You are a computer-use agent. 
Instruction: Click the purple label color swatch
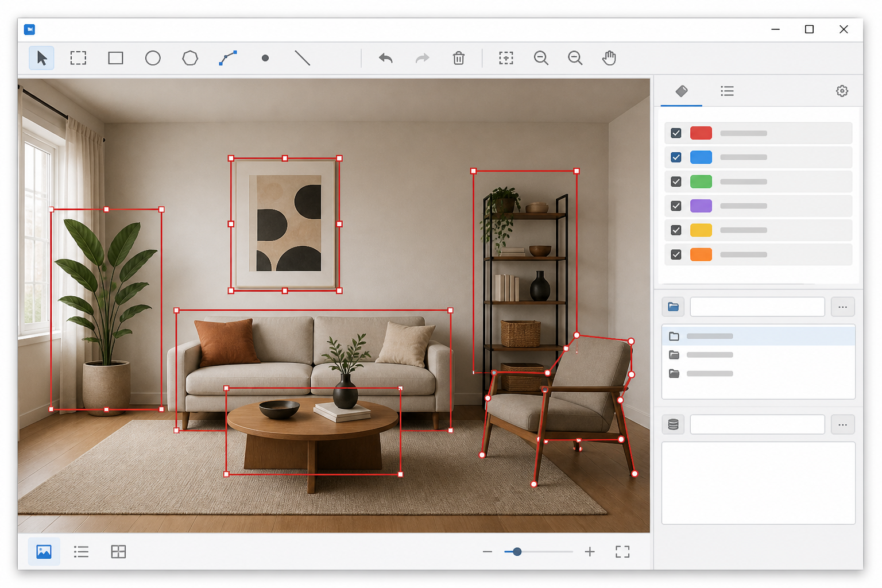coord(701,206)
